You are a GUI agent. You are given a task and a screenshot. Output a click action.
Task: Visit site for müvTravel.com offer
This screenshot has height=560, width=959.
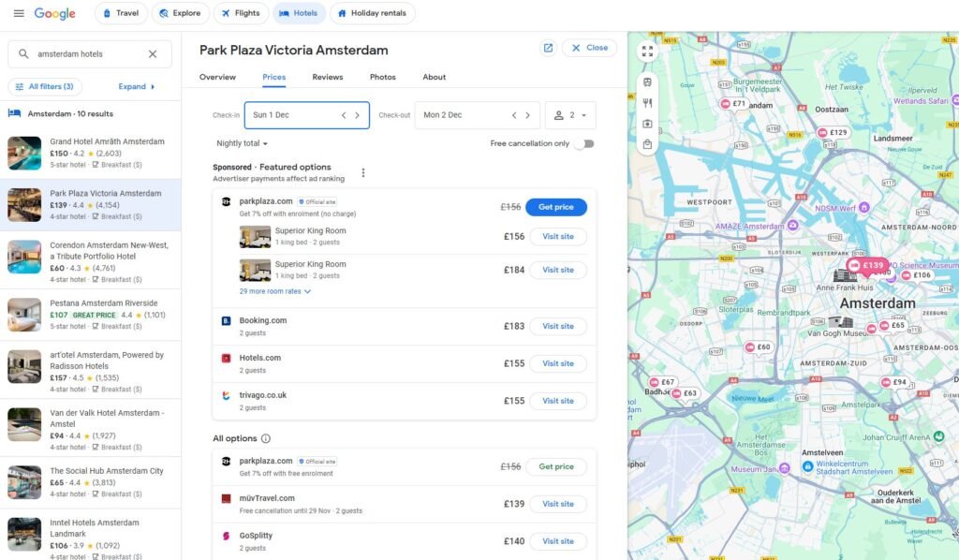pos(558,505)
